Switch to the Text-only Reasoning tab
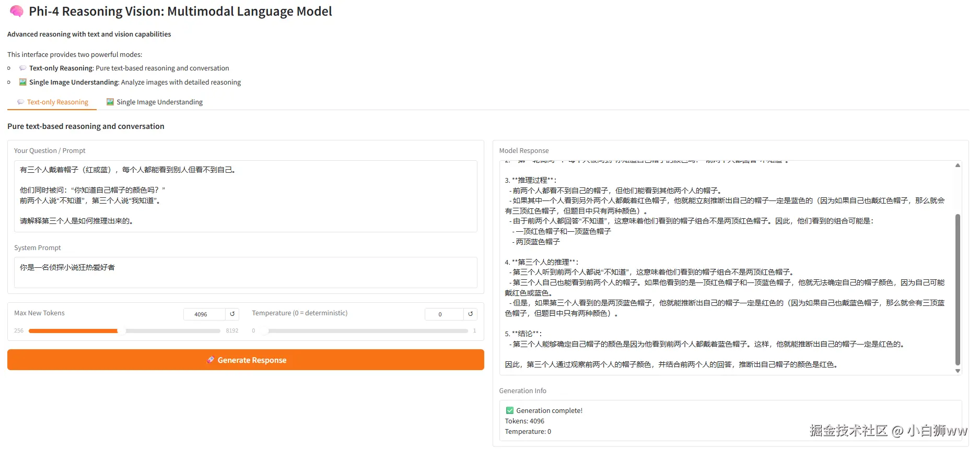Image resolution: width=980 pixels, height=450 pixels. click(52, 102)
